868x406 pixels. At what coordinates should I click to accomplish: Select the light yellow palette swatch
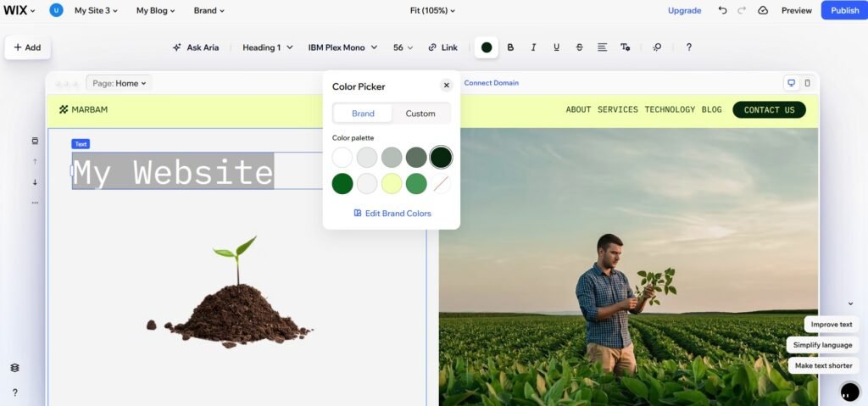click(x=392, y=183)
